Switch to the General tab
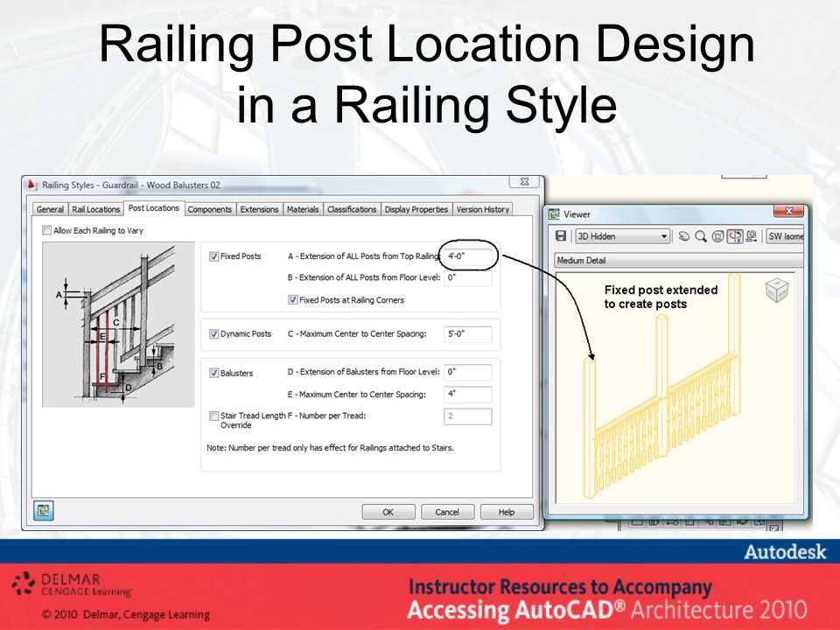840x630 pixels. [x=51, y=209]
